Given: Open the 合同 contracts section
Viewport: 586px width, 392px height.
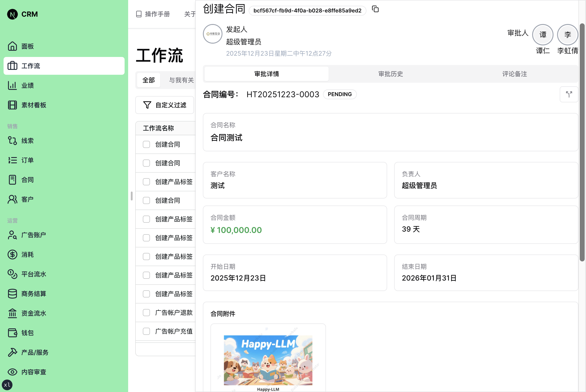Looking at the screenshot, I should click(x=27, y=180).
